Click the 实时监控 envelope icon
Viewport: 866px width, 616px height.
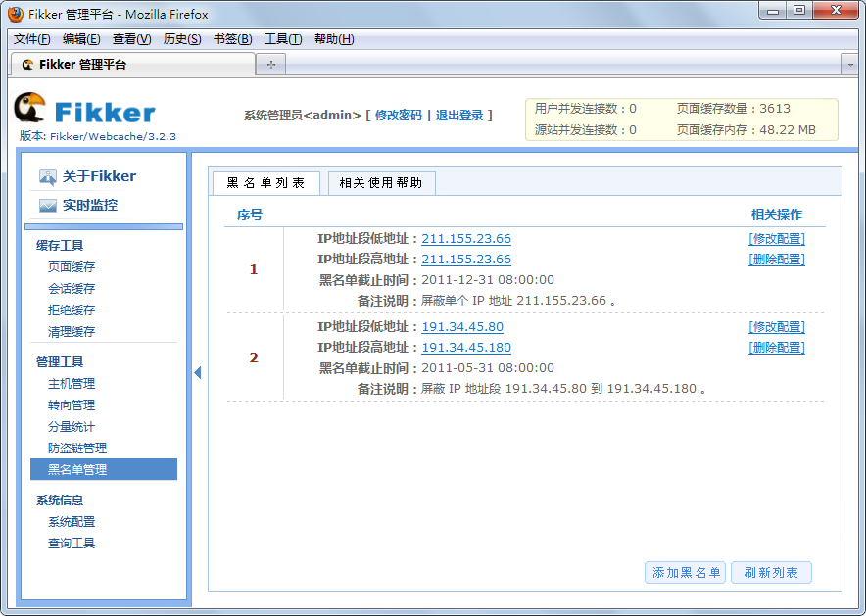47,206
